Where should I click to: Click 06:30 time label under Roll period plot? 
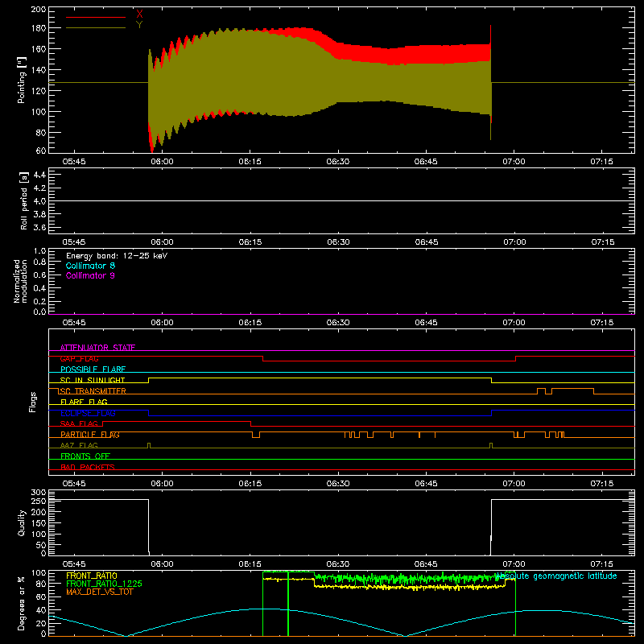(338, 242)
